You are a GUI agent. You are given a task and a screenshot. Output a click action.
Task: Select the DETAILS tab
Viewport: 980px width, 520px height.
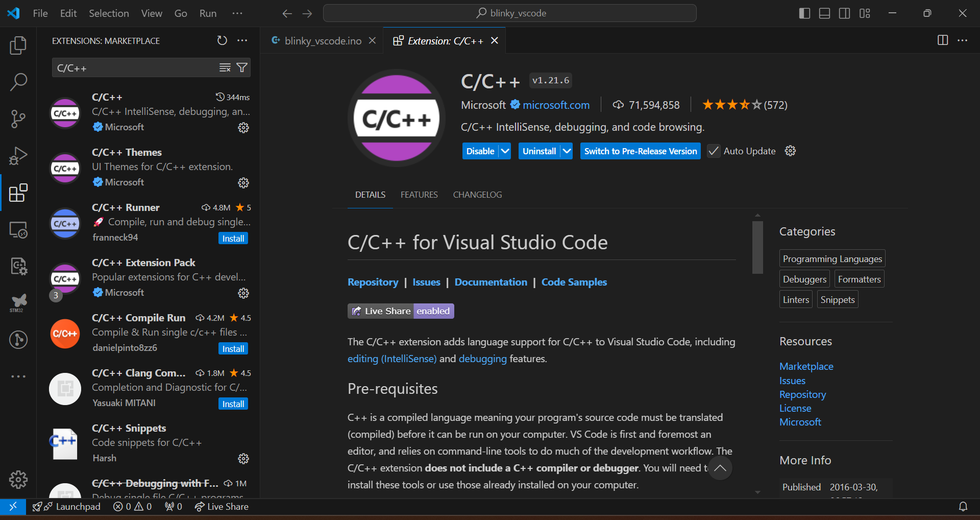pos(370,195)
